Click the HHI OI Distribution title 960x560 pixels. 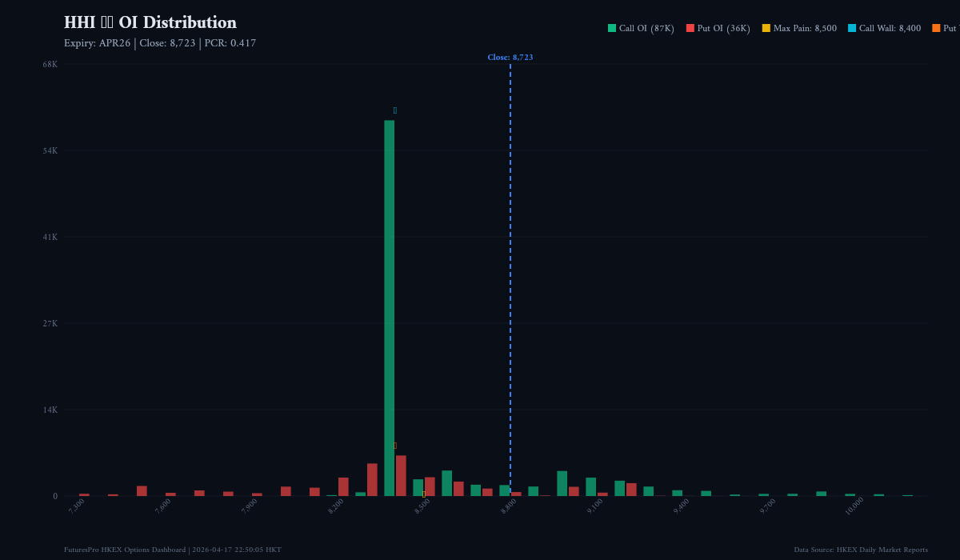pyautogui.click(x=150, y=22)
